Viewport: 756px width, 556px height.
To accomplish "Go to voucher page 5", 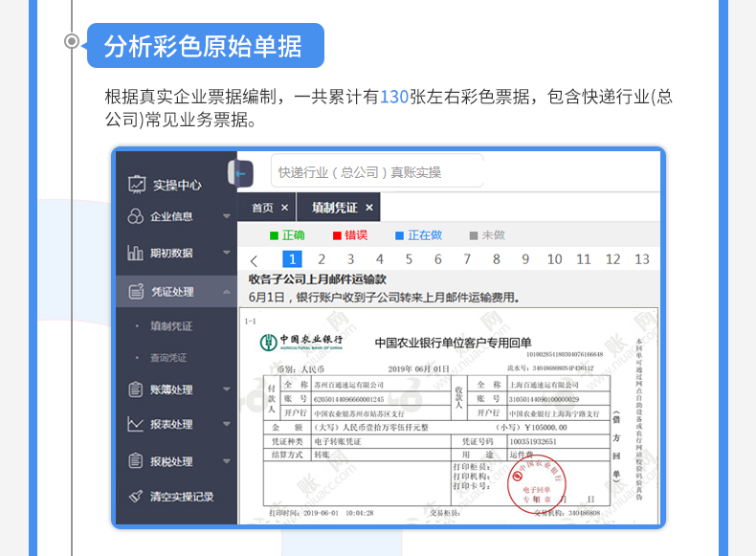I will coord(409,259).
